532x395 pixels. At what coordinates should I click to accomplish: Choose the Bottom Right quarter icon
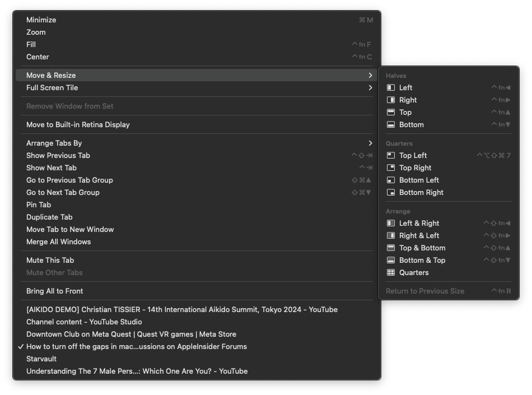391,192
